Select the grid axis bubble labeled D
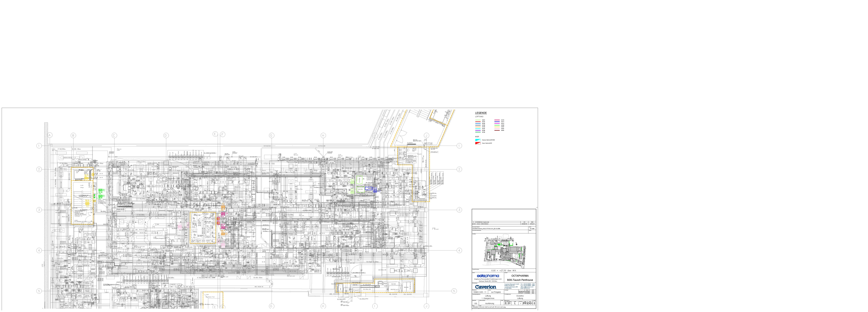The width and height of the screenshot is (868, 312). pos(166,136)
